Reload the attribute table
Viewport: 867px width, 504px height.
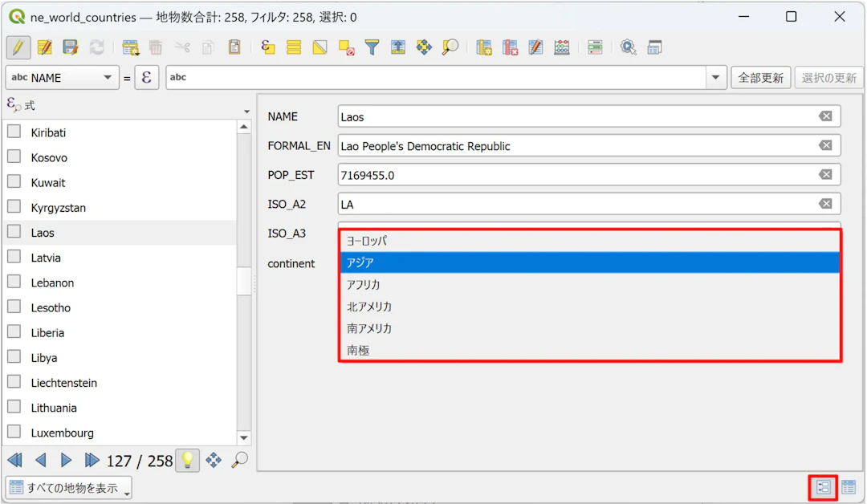click(x=97, y=47)
